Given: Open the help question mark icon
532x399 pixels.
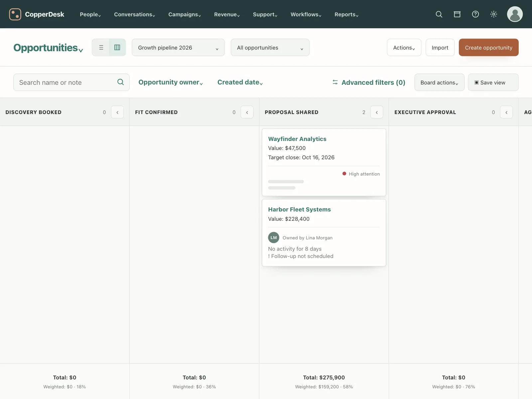Looking at the screenshot, I should 475,14.
